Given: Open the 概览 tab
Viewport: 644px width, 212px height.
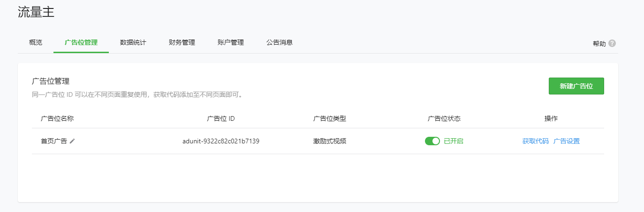Looking at the screenshot, I should [36, 43].
